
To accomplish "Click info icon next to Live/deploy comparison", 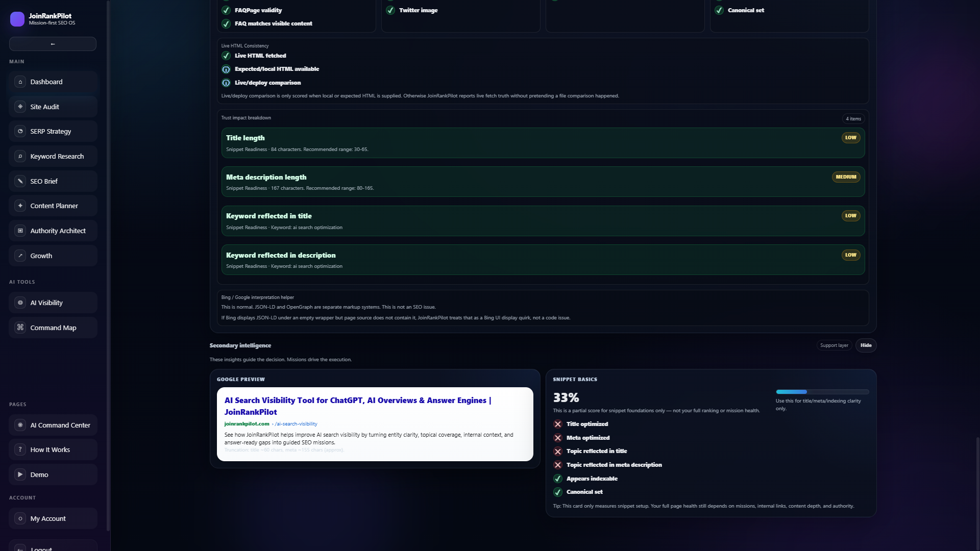I will point(226,83).
